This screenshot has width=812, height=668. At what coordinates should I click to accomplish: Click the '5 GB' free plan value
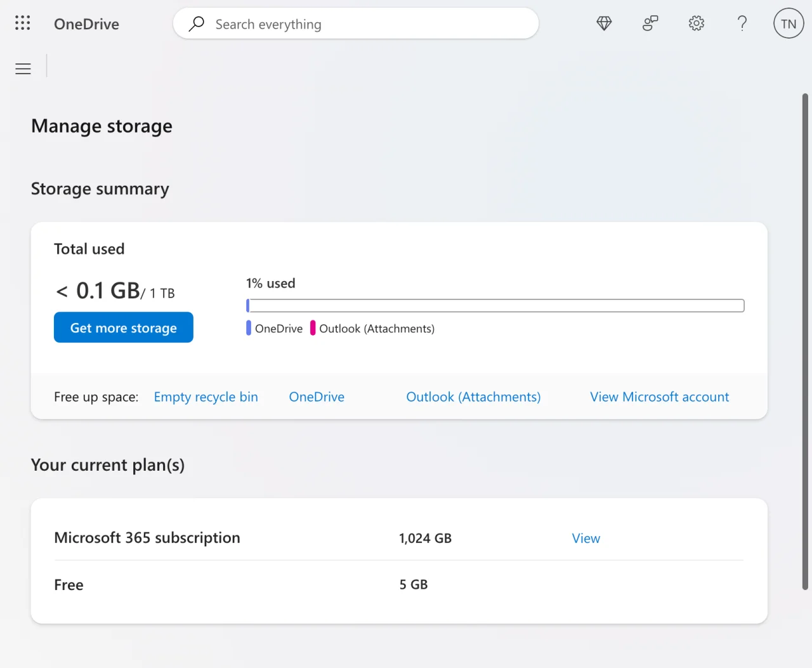(x=414, y=585)
